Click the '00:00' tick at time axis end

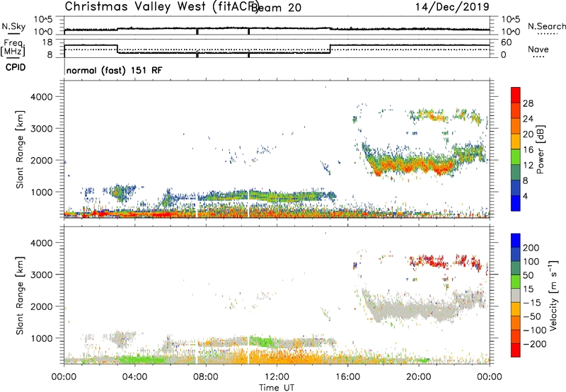tap(490, 377)
